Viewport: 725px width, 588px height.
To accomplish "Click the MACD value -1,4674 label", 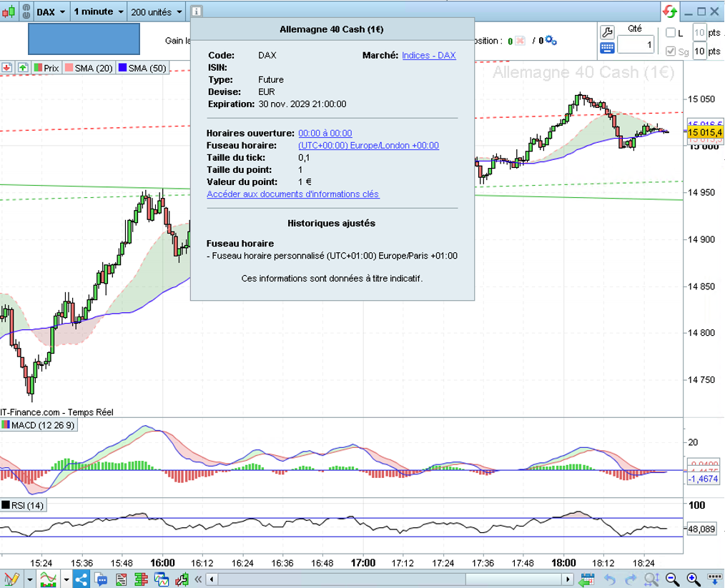I will [703, 479].
